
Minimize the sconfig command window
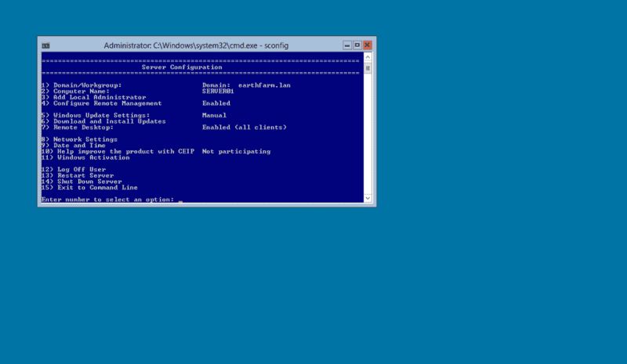[347, 45]
